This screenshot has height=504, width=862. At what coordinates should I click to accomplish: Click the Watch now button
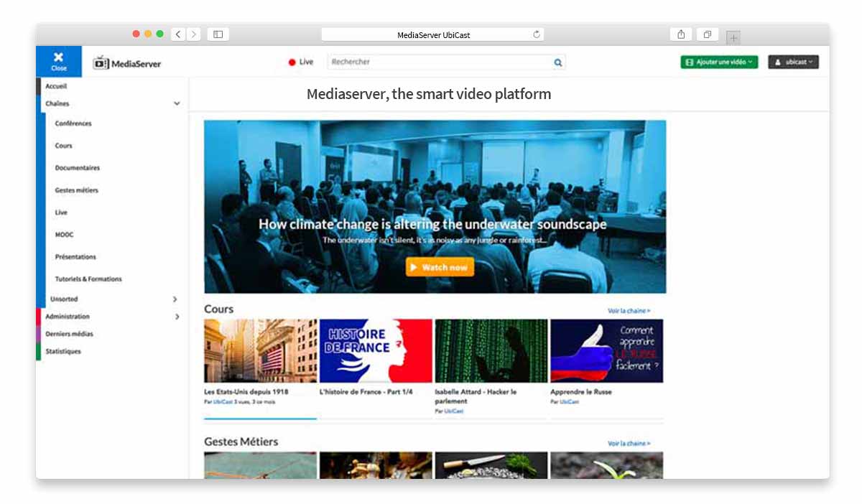click(440, 267)
